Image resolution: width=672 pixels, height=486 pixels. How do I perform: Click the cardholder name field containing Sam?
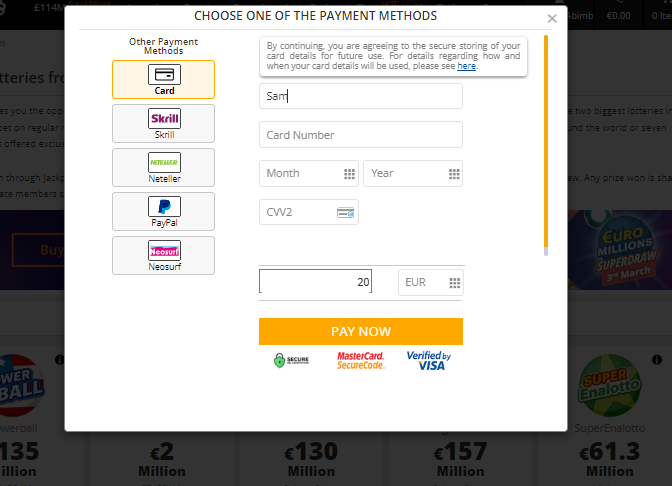[361, 96]
